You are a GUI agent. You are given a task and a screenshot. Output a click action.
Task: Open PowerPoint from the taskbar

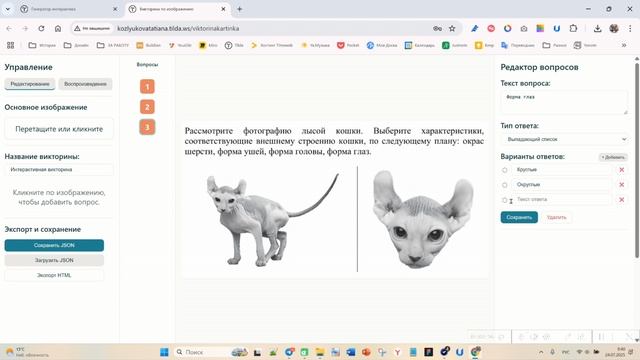[366, 352]
